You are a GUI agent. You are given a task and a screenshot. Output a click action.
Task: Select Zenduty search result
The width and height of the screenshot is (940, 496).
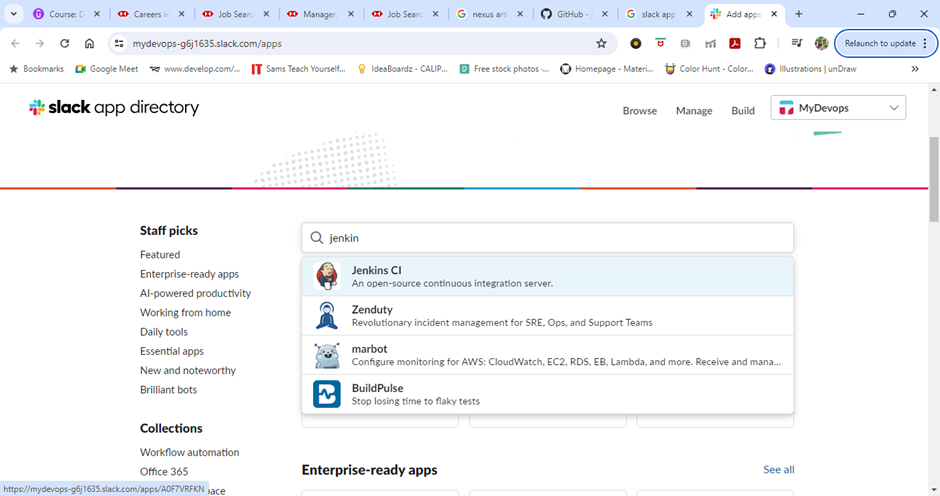pyautogui.click(x=547, y=315)
